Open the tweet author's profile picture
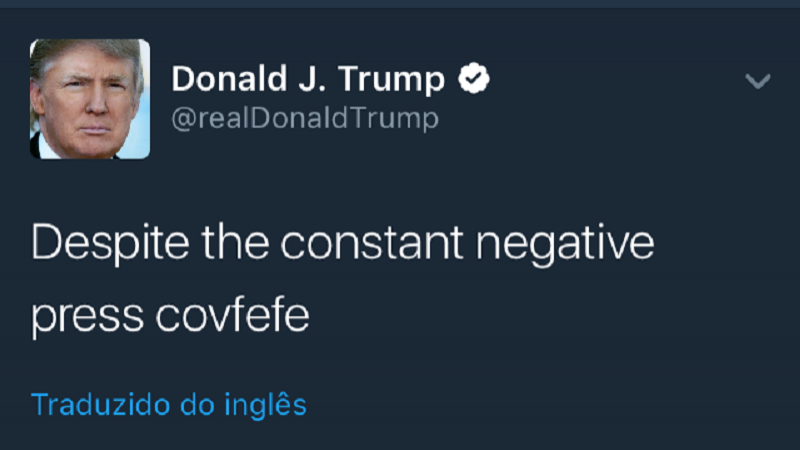Image resolution: width=800 pixels, height=450 pixels. pyautogui.click(x=90, y=99)
